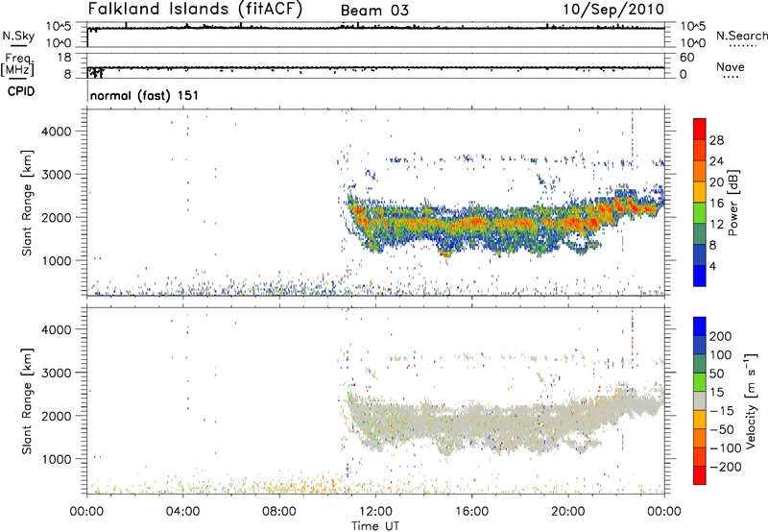
Task: Click the date "10/Sep/2010"
Action: coord(613,9)
